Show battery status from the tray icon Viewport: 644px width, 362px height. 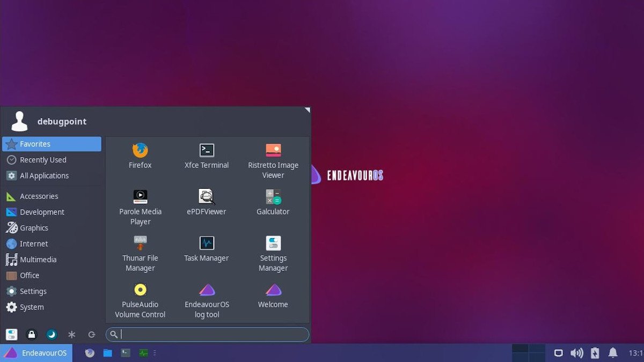tap(595, 353)
